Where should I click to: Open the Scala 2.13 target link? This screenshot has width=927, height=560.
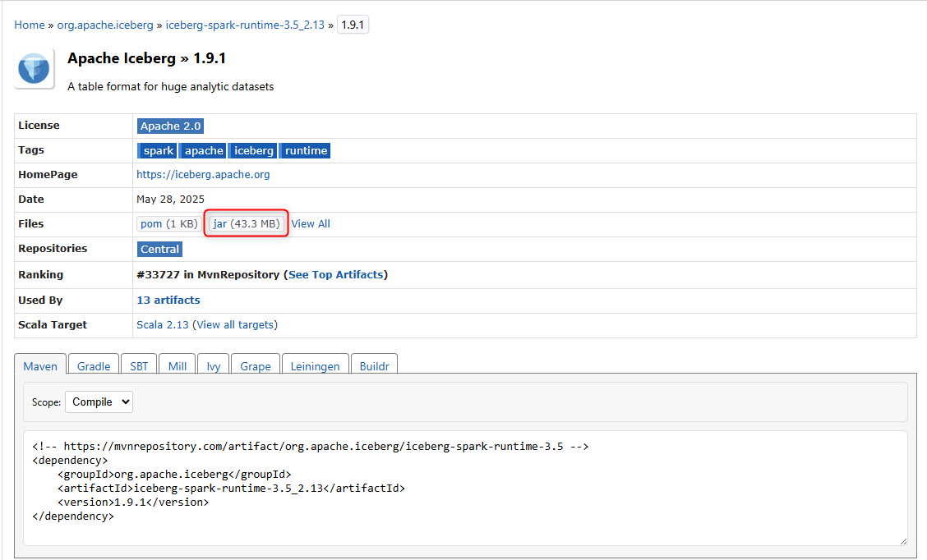[163, 325]
